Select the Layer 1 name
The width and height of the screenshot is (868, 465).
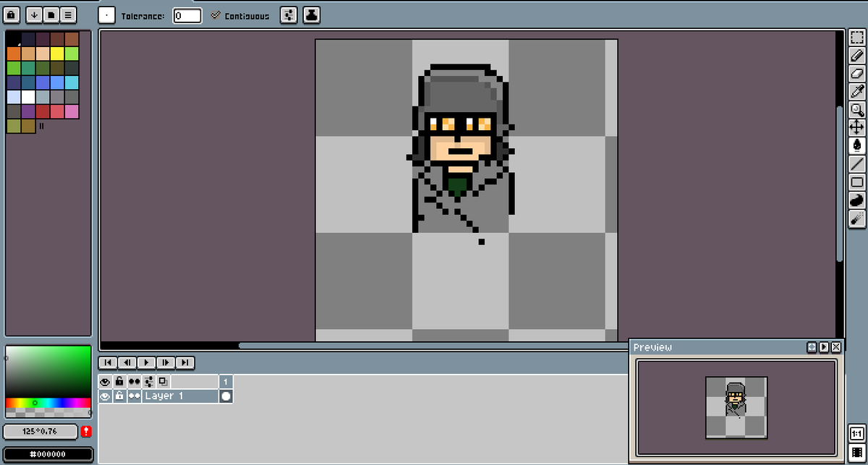point(180,396)
